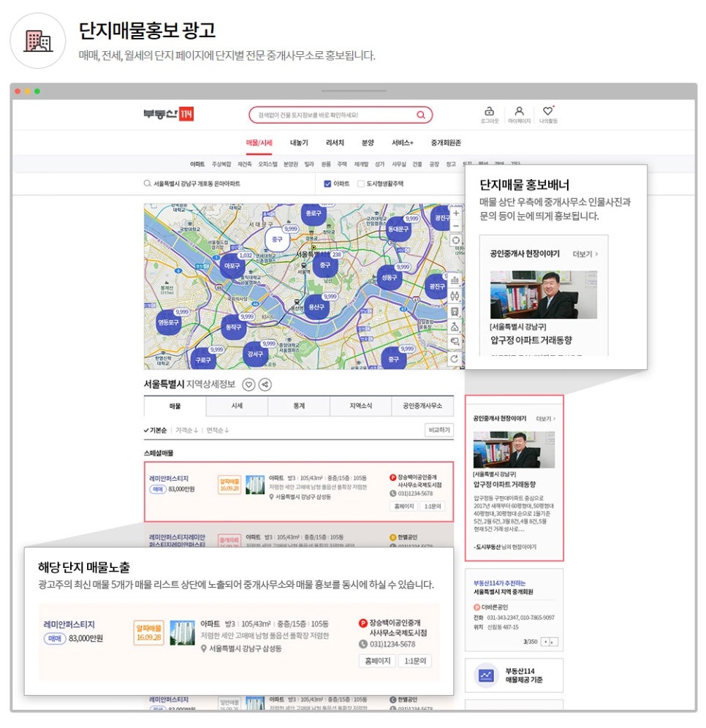Open the 리서치 menu
The height and width of the screenshot is (728, 706).
[335, 143]
